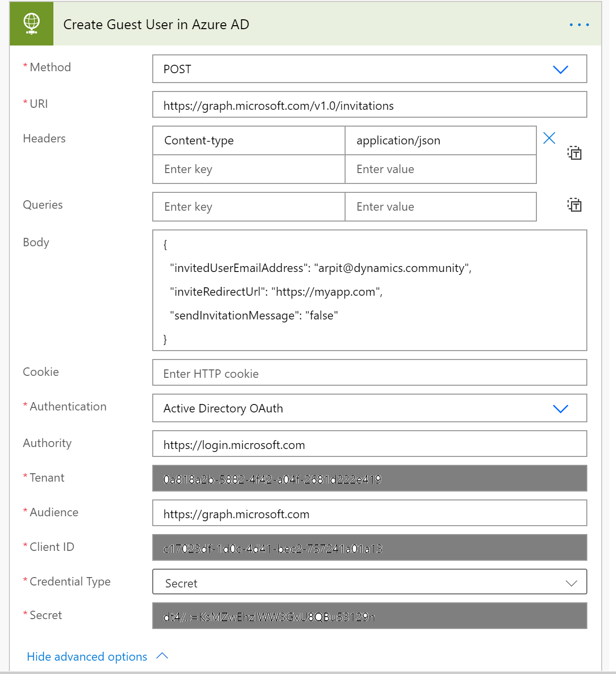The height and width of the screenshot is (674, 616).
Task: Click the HTTP action globe icon
Action: [31, 23]
